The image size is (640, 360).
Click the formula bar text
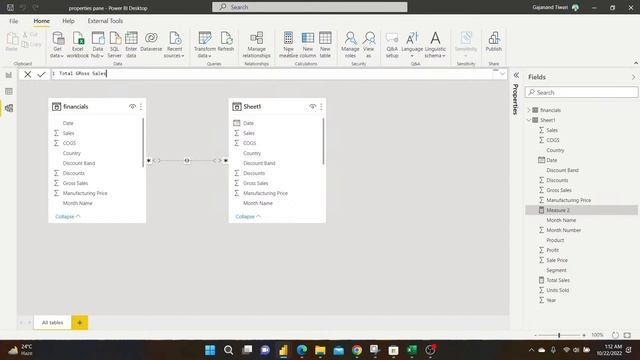coord(83,73)
